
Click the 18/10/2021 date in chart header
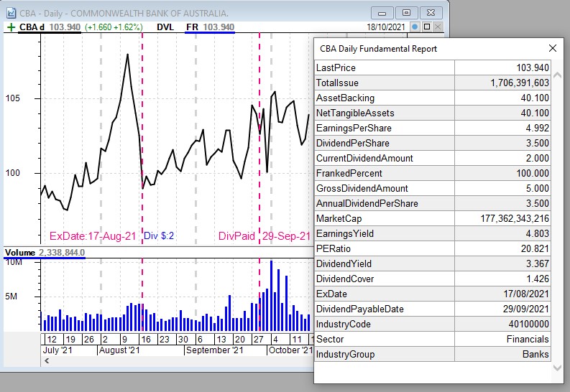(386, 27)
